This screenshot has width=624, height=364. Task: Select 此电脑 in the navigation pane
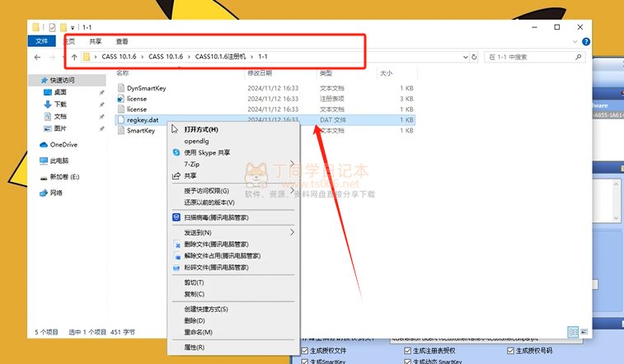tap(59, 161)
